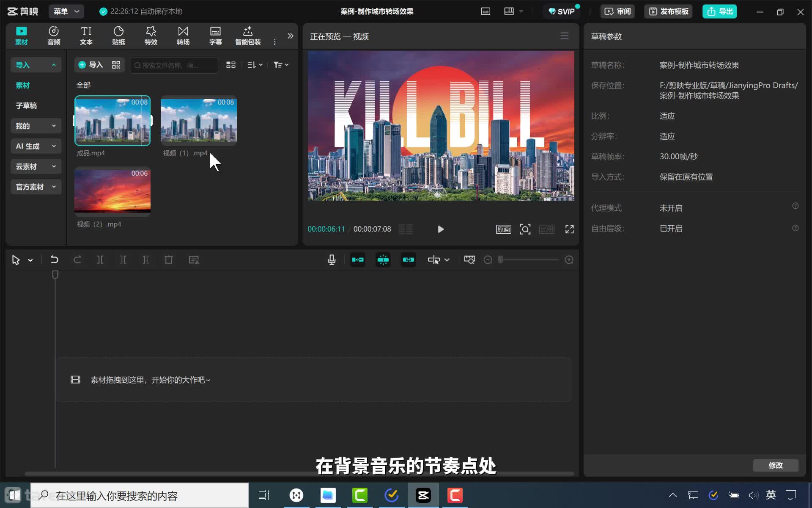The width and height of the screenshot is (812, 508).
Task: Click the timeline zoom slider
Action: 529,260
